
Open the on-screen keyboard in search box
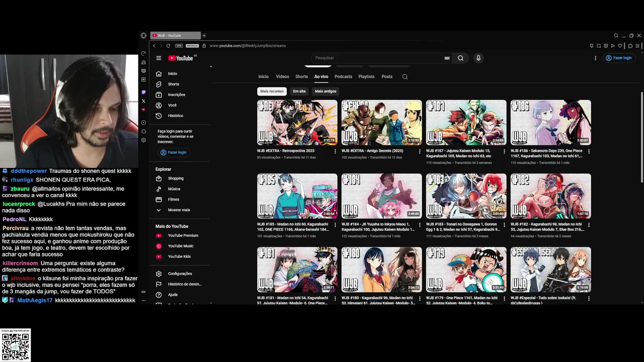coord(447,58)
